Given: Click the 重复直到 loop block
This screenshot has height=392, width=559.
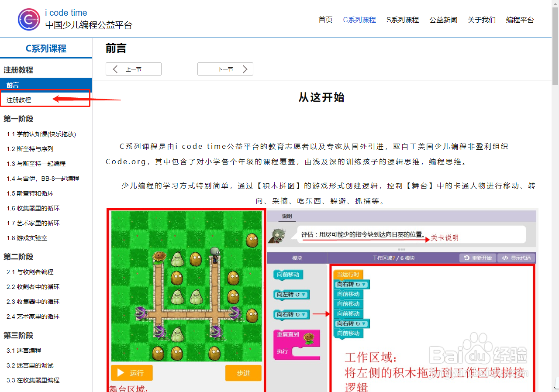Looking at the screenshot, I should pyautogui.click(x=296, y=344).
